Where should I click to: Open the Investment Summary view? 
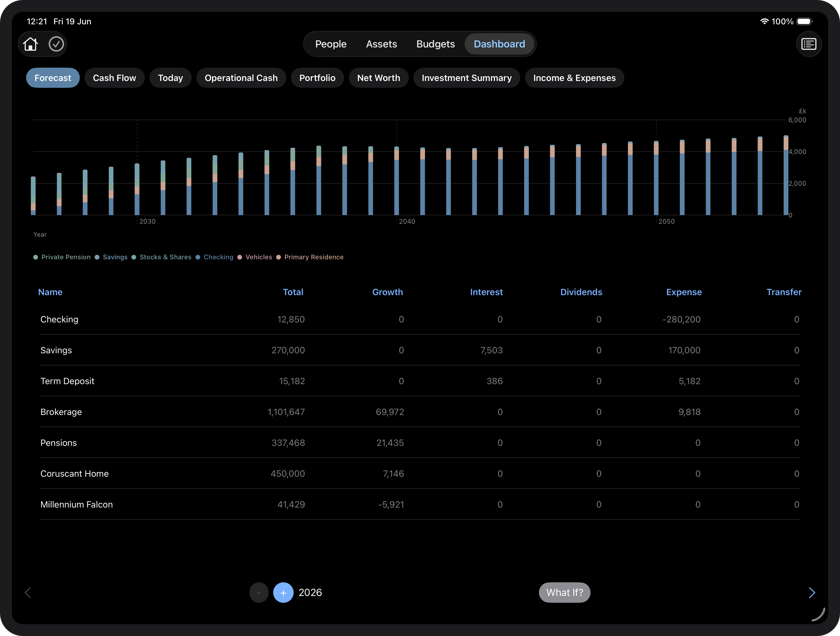(467, 78)
